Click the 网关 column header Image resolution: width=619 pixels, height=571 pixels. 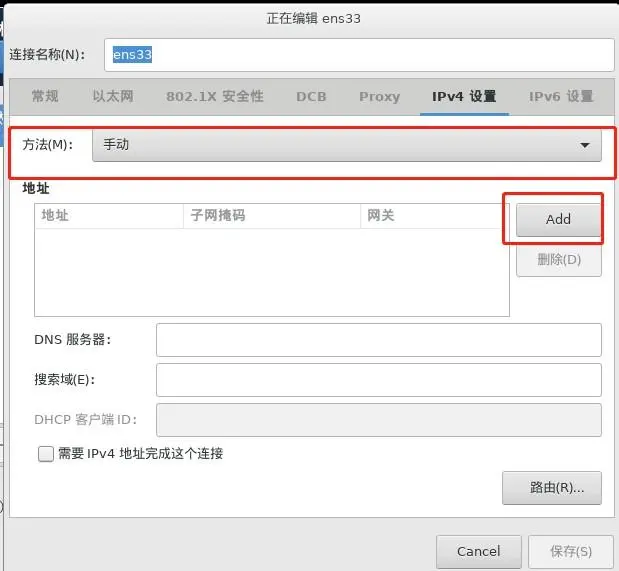[435, 216]
